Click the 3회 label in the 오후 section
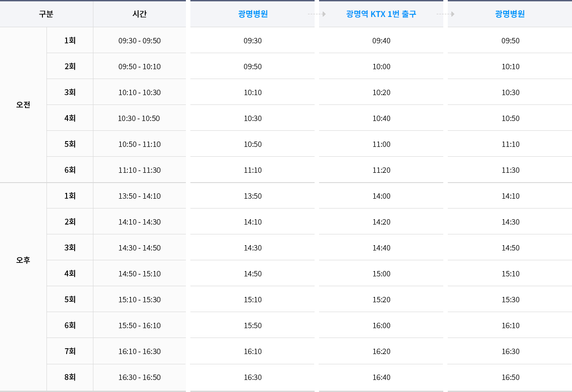The image size is (572, 392). pyautogui.click(x=70, y=248)
